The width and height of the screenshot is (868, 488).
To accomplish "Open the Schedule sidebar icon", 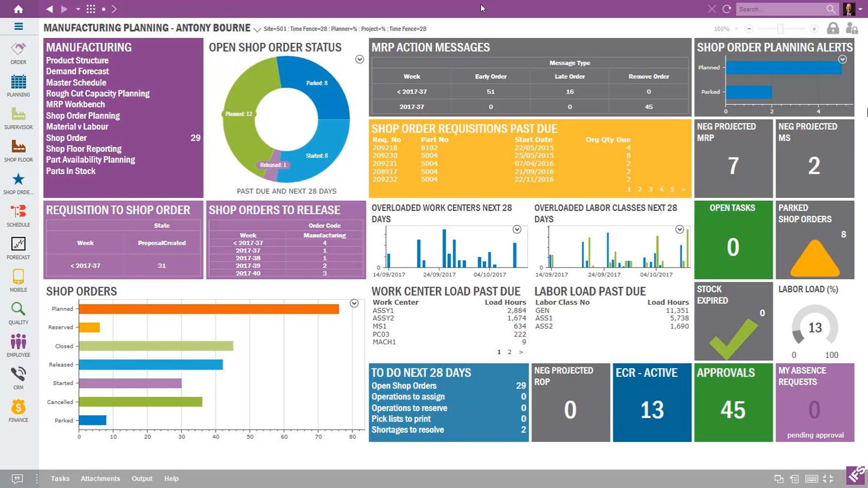I will [19, 216].
